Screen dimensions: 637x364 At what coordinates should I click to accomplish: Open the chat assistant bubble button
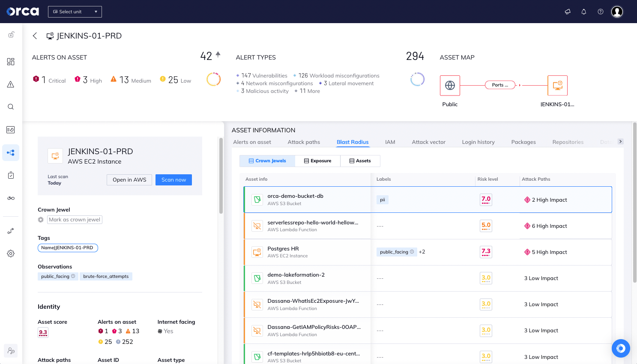(621, 348)
